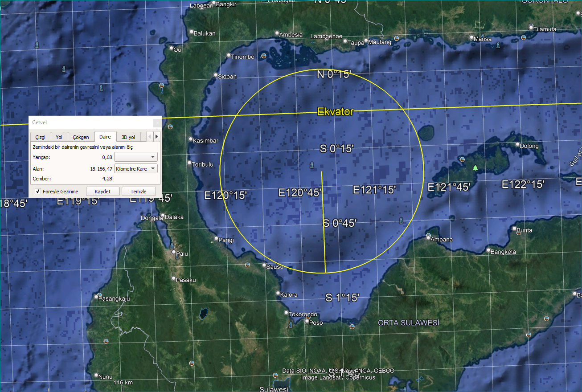
Task: Click the Kasimbar place name
Action: click(x=205, y=140)
